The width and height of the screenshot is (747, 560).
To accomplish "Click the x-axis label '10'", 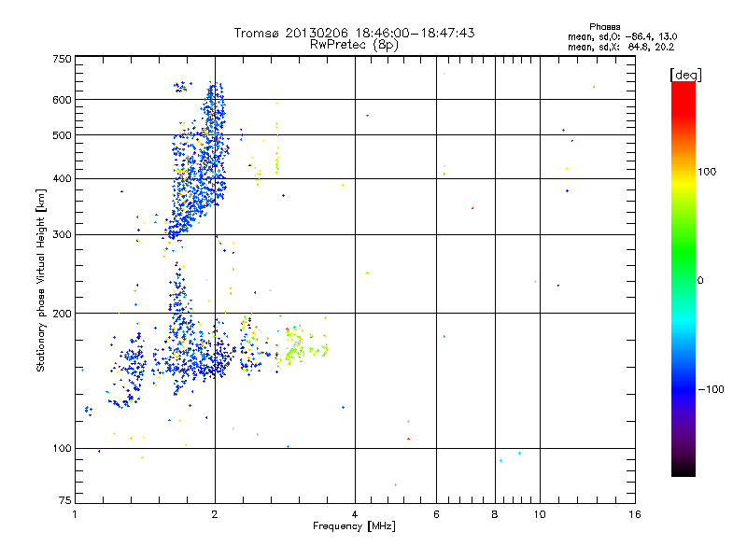I will tap(540, 514).
